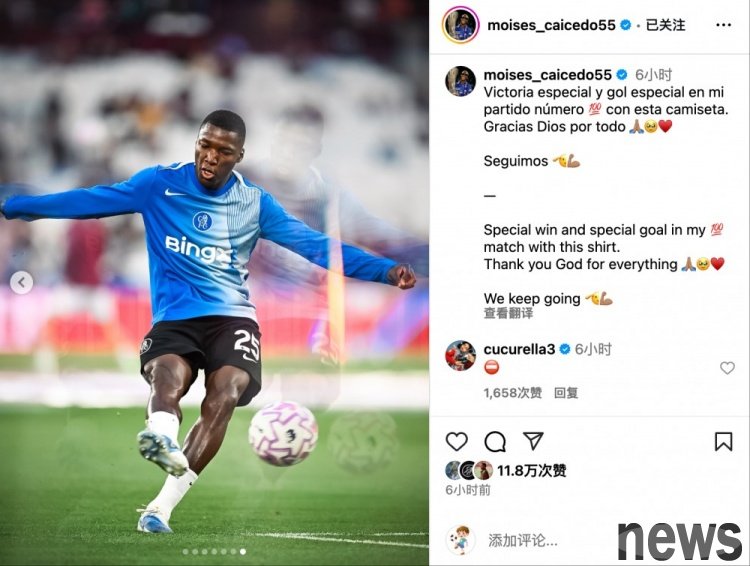Click moises_caicedo55 username in the header
The image size is (750, 566).
(551, 25)
